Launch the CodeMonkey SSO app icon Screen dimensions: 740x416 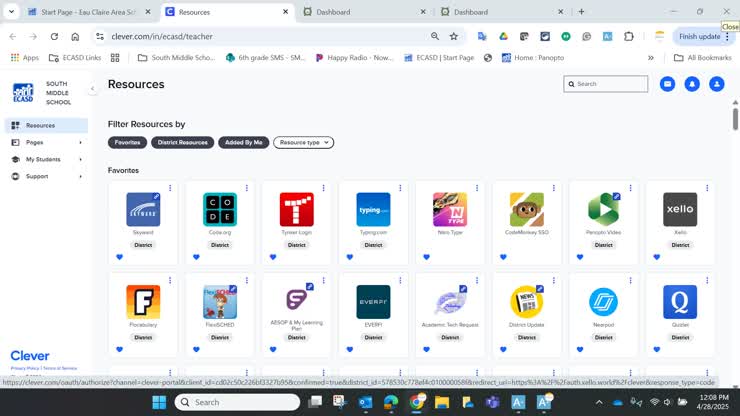click(x=527, y=209)
